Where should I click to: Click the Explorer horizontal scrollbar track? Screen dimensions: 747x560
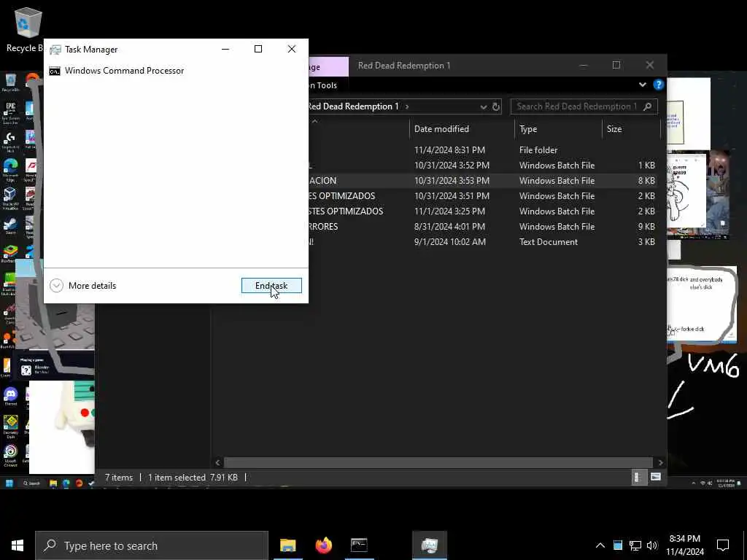(x=438, y=462)
